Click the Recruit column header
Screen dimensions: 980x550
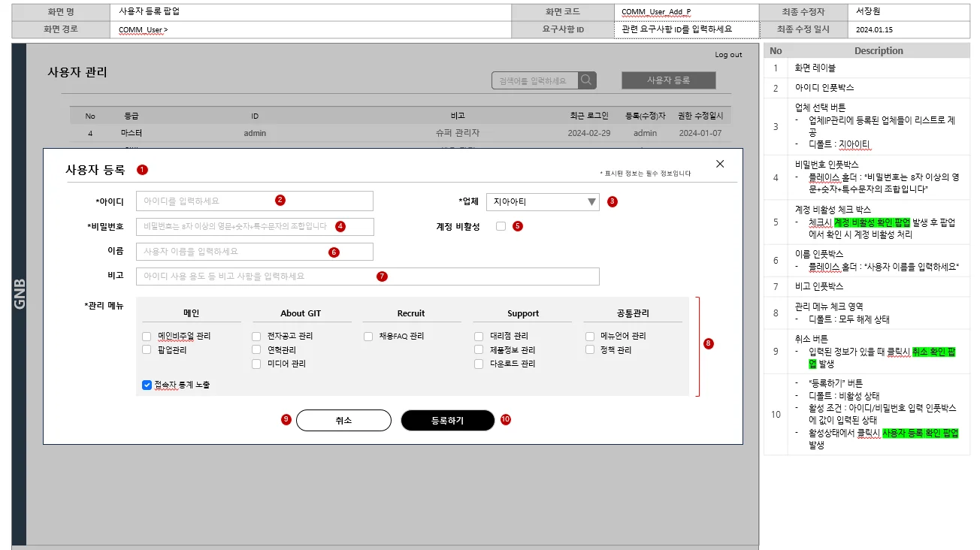tap(411, 313)
